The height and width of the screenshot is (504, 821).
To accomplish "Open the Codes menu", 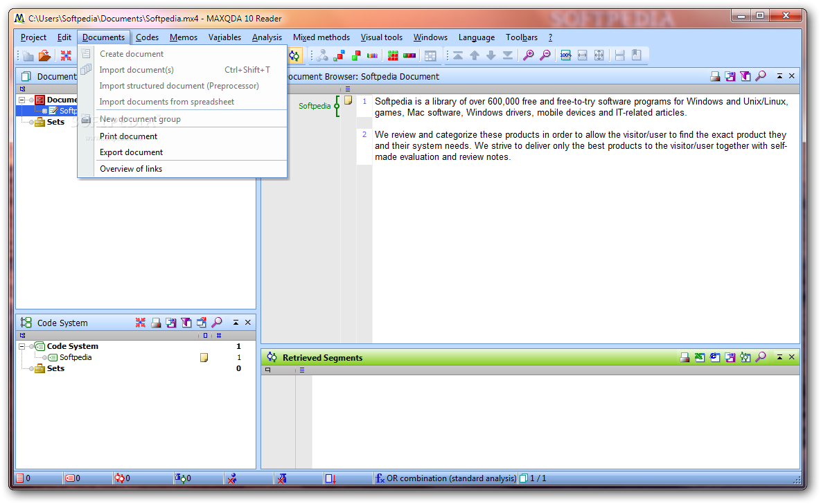I will click(x=147, y=37).
